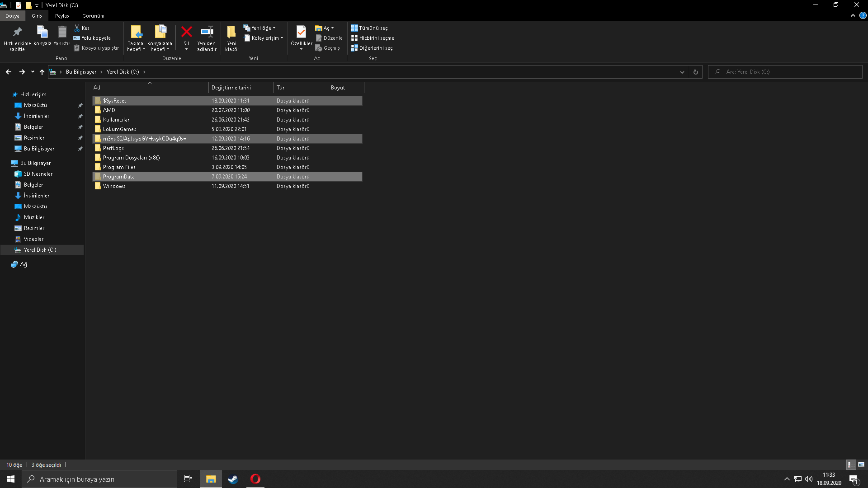Create a new folder with Yeni klasör
This screenshot has width=868, height=488.
pos(231,32)
